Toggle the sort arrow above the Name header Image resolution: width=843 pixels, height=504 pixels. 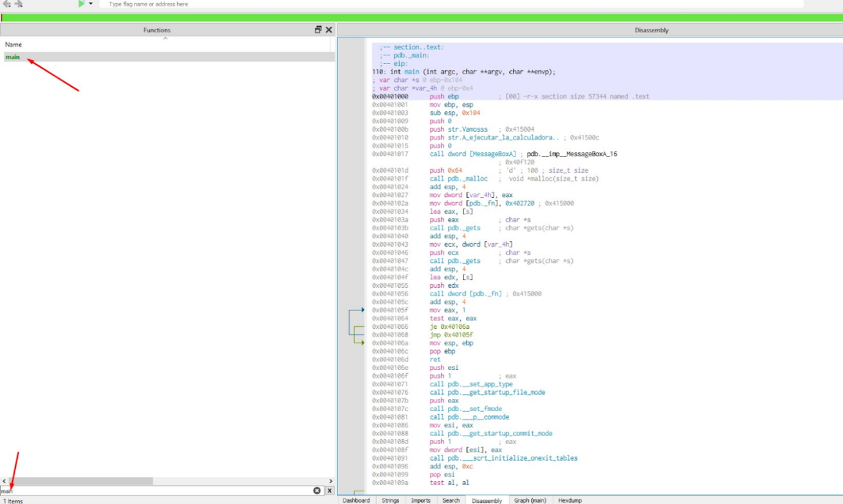(x=165, y=38)
